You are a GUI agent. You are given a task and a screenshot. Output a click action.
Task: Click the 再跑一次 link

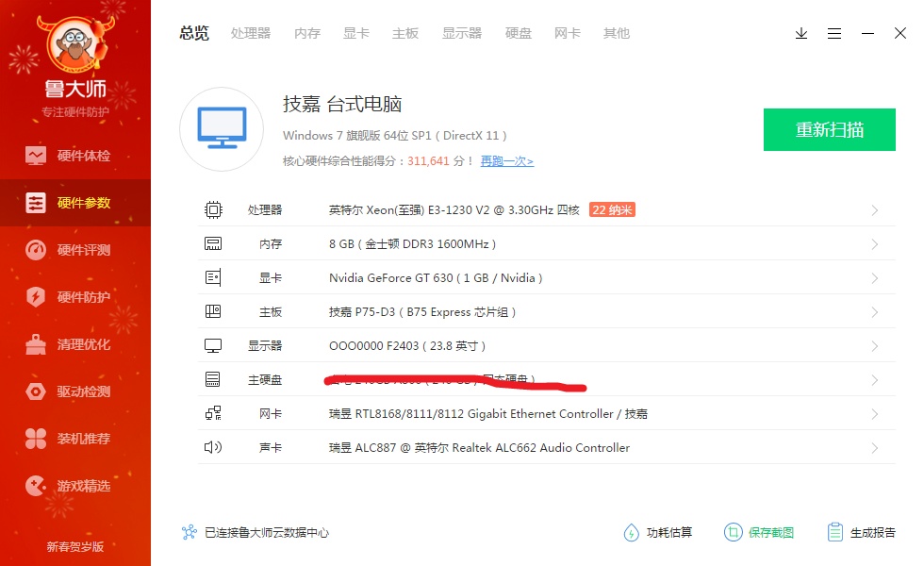(506, 161)
